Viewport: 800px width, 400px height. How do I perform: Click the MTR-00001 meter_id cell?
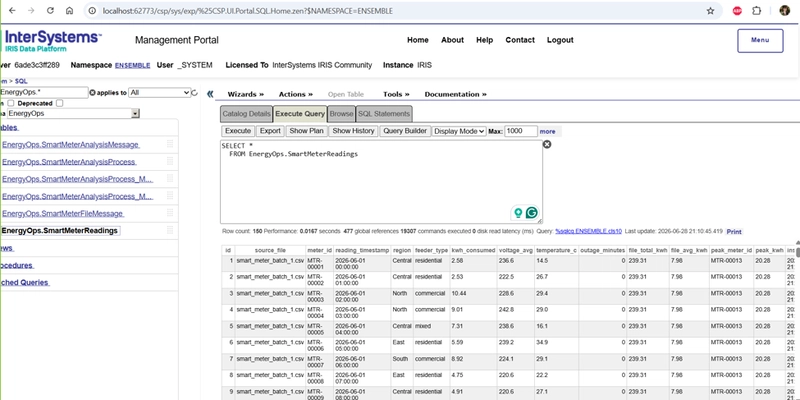319,264
